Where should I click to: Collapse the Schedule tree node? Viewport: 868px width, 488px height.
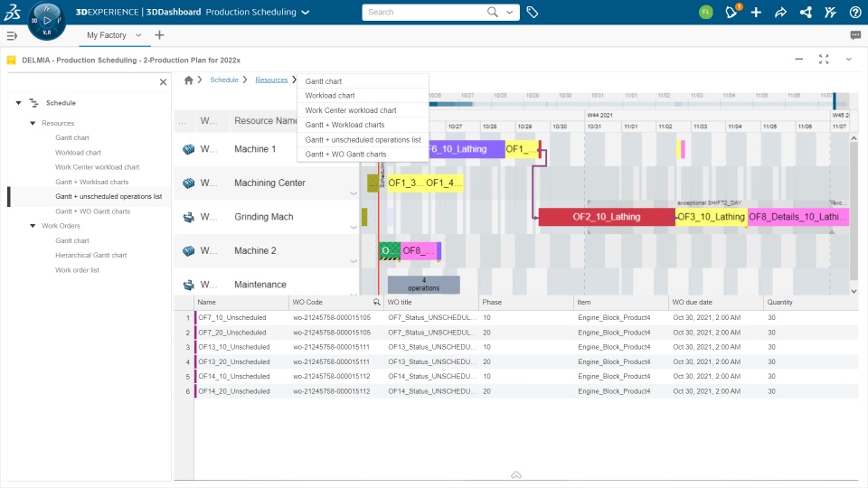click(18, 103)
